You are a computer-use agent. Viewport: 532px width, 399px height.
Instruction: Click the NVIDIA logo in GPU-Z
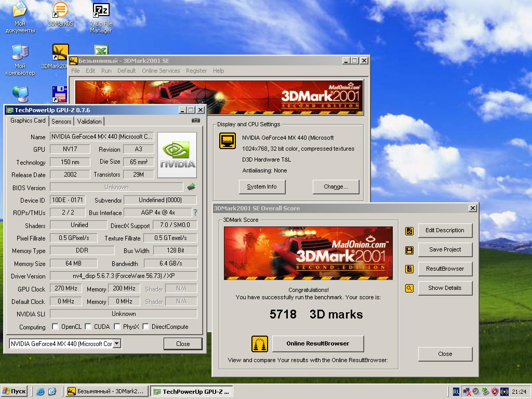177,155
